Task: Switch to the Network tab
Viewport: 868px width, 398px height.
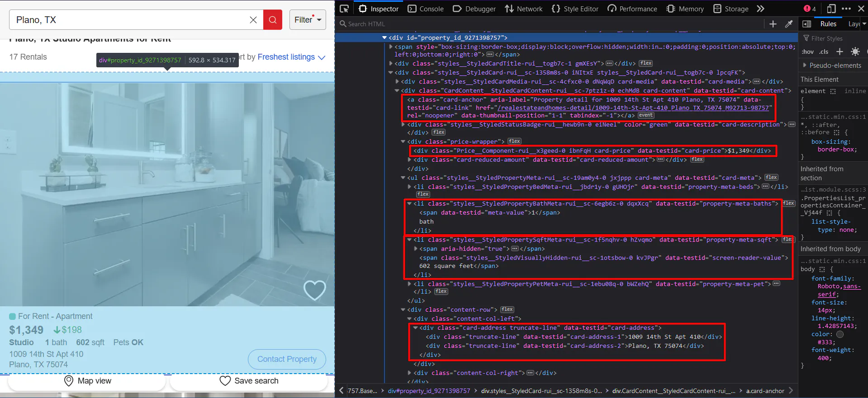Action: [523, 9]
